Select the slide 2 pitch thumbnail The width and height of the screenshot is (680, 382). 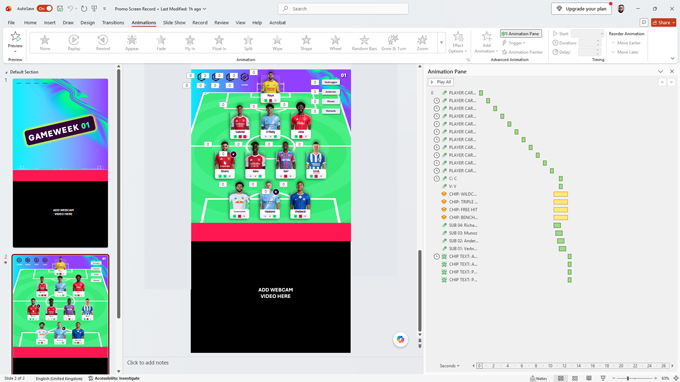tap(60, 314)
